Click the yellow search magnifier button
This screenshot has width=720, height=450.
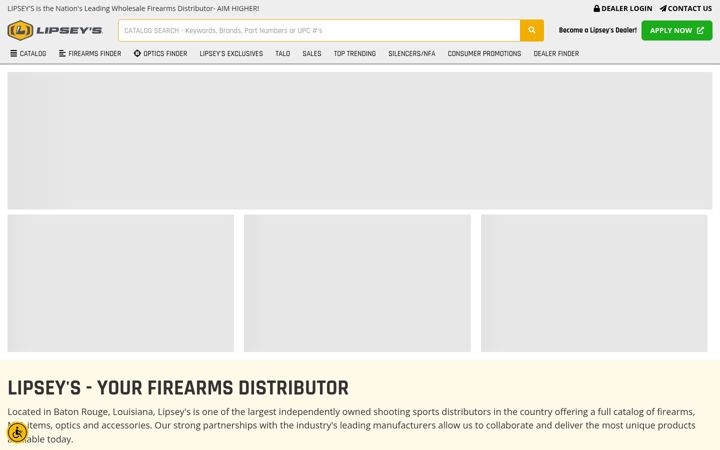click(532, 30)
